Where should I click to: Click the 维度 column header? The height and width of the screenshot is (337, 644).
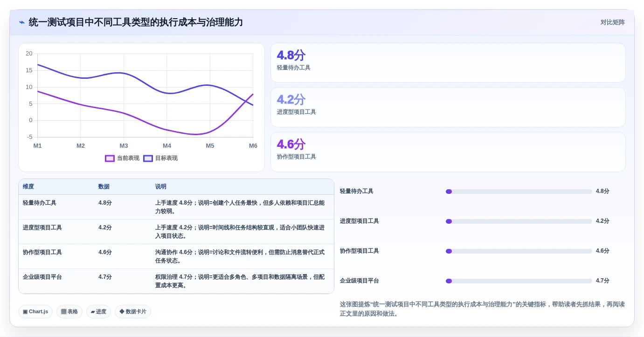pyautogui.click(x=28, y=186)
